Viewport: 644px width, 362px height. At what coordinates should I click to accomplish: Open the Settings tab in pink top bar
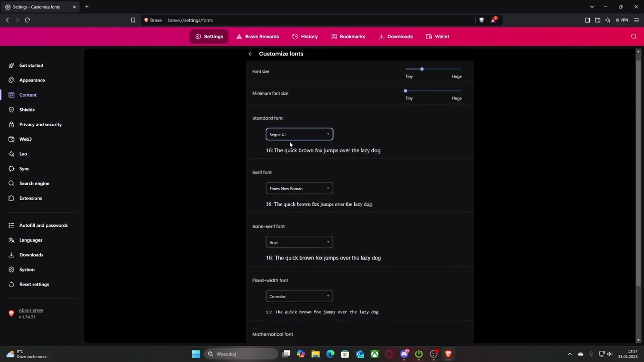pyautogui.click(x=209, y=37)
